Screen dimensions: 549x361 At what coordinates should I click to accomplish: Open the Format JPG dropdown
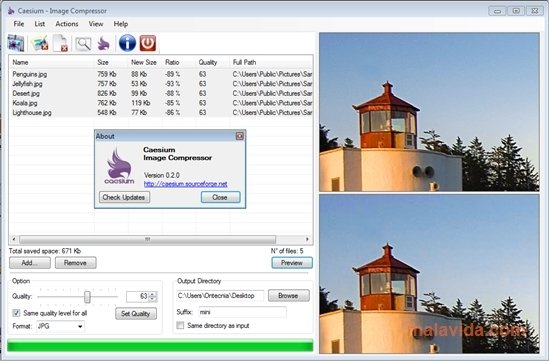[61, 326]
